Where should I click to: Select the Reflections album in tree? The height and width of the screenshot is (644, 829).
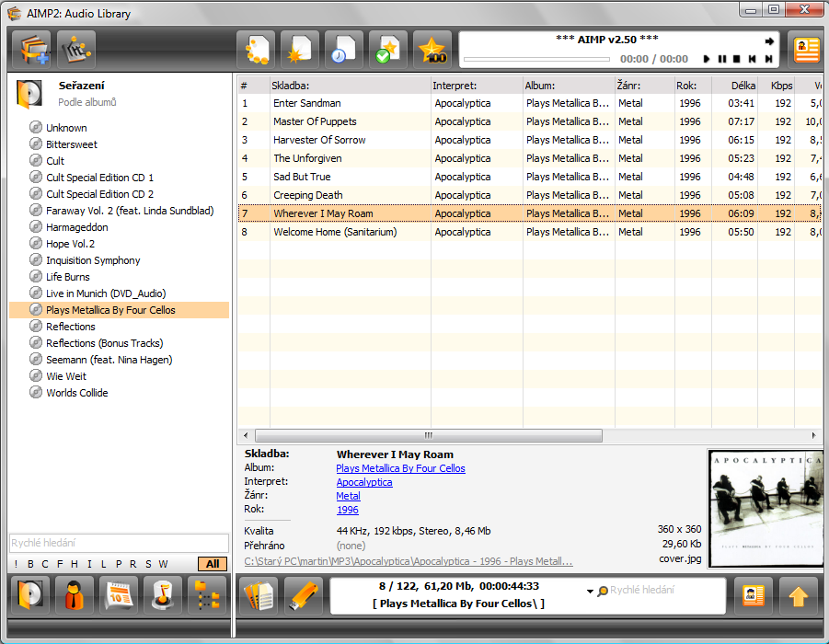tap(70, 327)
